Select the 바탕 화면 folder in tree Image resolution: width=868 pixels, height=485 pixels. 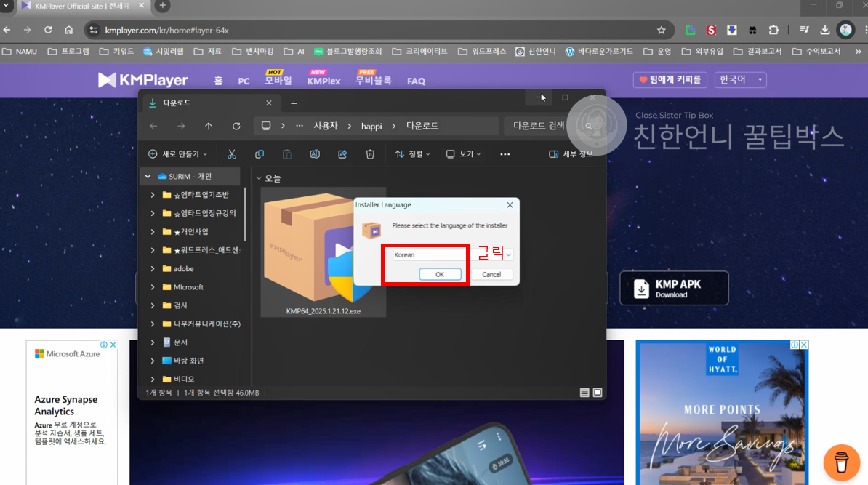click(182, 361)
